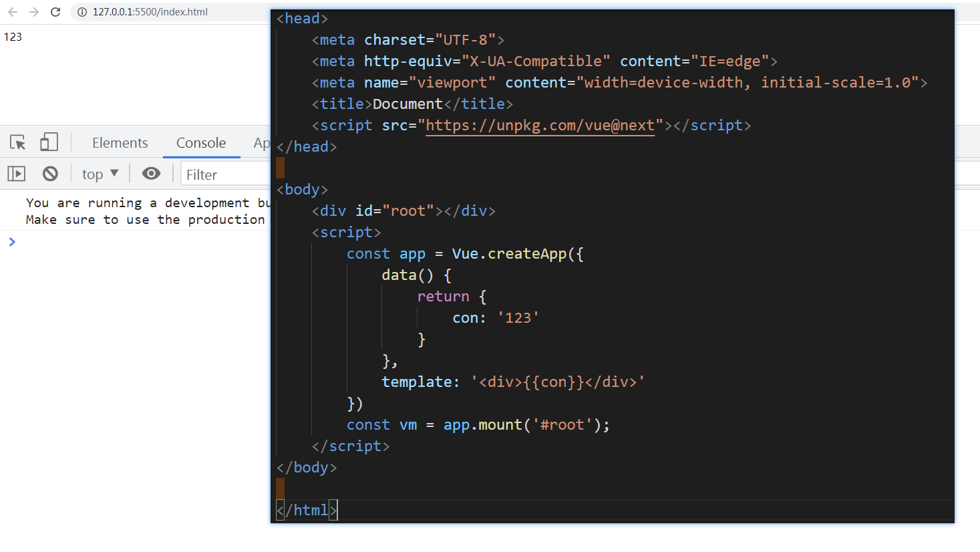Click the closing </head> tag

point(307,147)
